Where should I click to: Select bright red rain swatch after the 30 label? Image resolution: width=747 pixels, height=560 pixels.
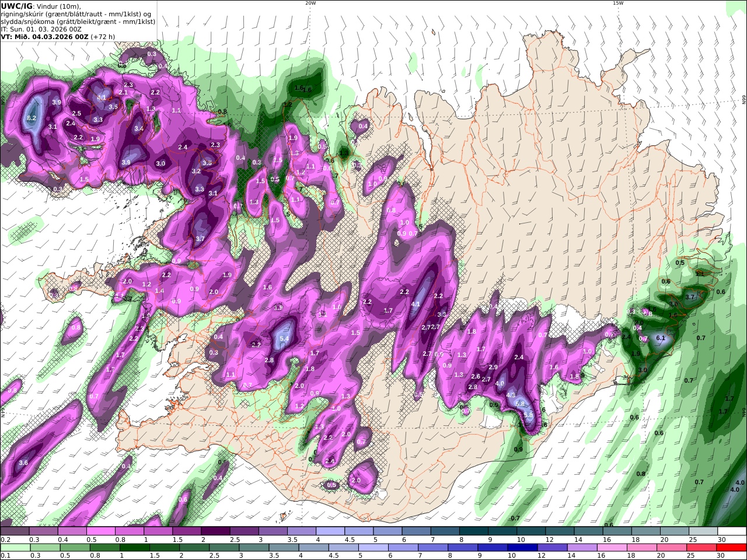pos(731,548)
